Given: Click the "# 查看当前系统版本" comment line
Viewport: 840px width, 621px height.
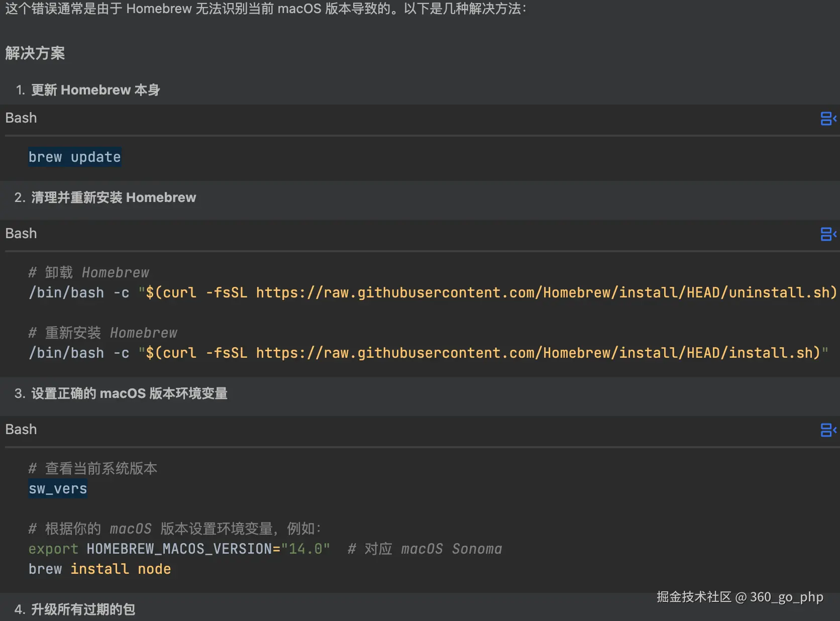Looking at the screenshot, I should [93, 469].
